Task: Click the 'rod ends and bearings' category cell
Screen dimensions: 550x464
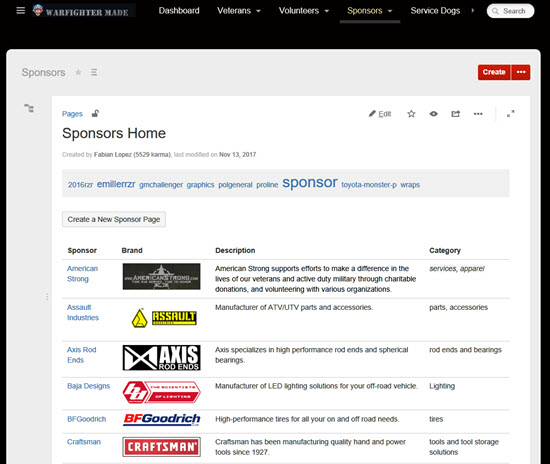Action: (x=465, y=350)
